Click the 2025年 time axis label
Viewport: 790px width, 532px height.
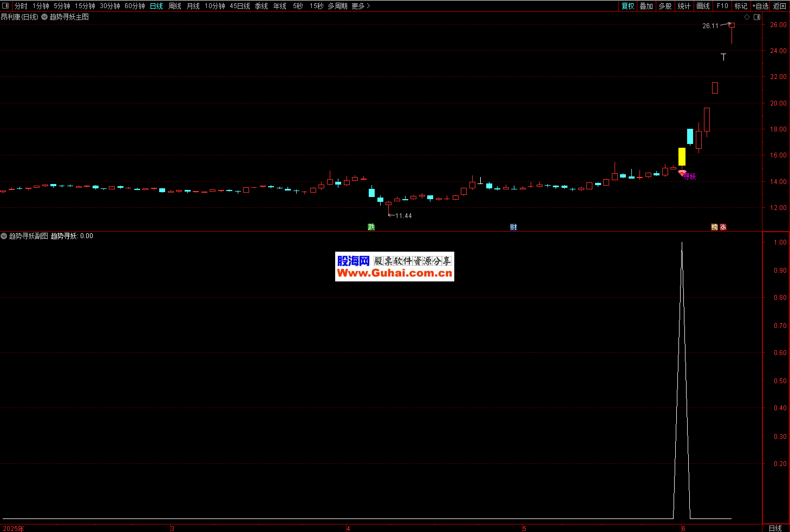(x=14, y=528)
